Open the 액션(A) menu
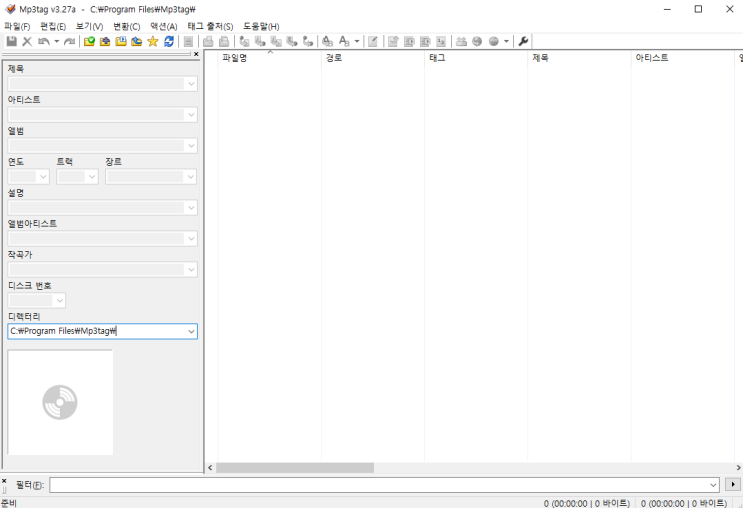Screen dimensions: 743x508 164,27
